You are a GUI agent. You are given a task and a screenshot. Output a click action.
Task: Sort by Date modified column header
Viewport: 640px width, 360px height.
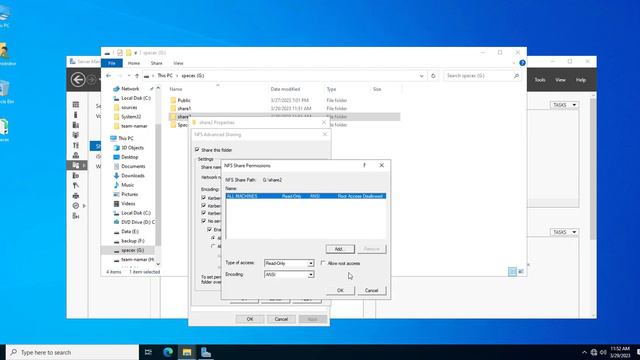285,89
